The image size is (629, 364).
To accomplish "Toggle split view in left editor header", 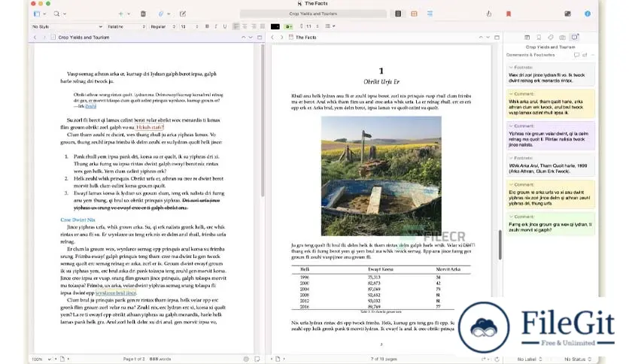I will point(260,38).
